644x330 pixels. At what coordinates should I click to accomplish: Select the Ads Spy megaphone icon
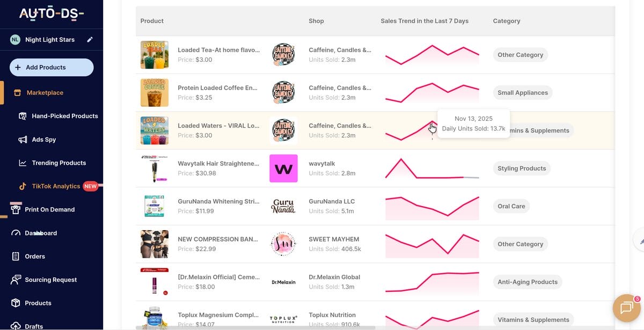tap(22, 139)
